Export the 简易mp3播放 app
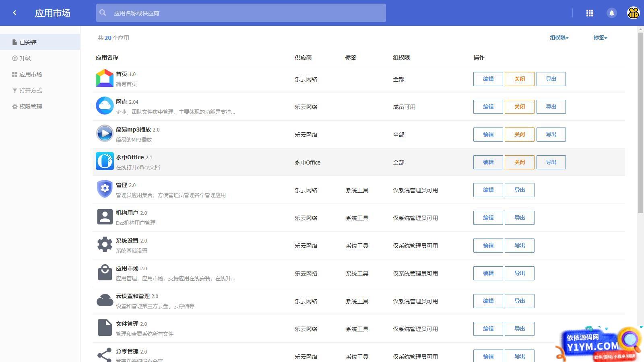Screen dimensions: 644x362 tap(551, 134)
